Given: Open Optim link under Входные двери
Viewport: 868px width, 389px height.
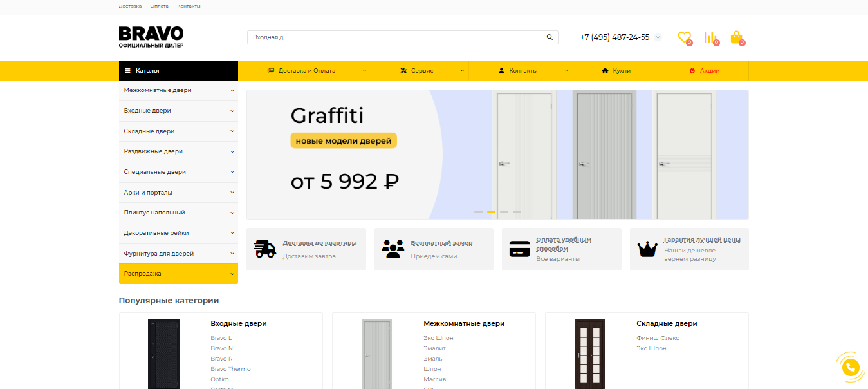Looking at the screenshot, I should pos(219,379).
